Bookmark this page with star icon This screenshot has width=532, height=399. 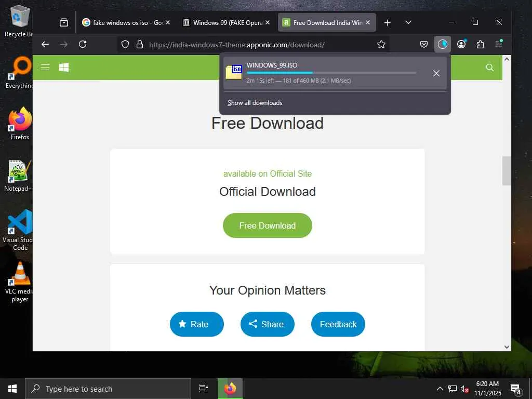point(381,45)
